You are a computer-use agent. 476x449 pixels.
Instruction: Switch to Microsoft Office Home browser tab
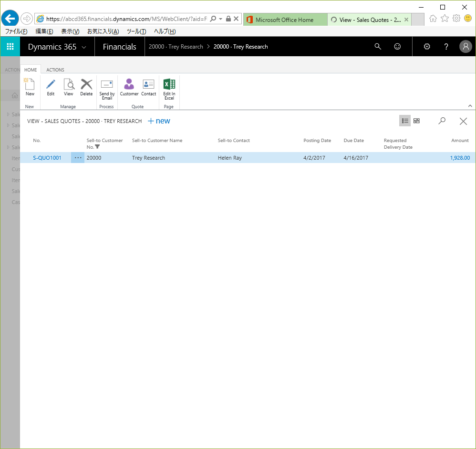pyautogui.click(x=285, y=20)
